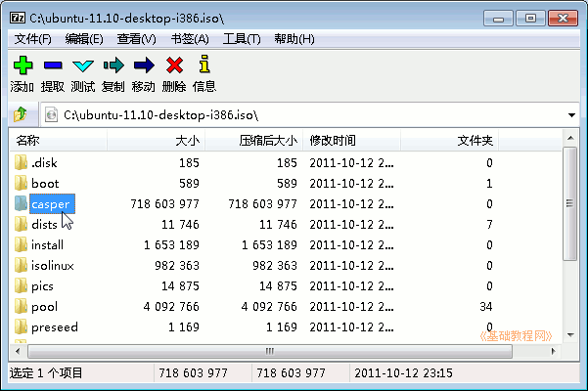Click the vertical scrollbar thumb

(x=570, y=203)
